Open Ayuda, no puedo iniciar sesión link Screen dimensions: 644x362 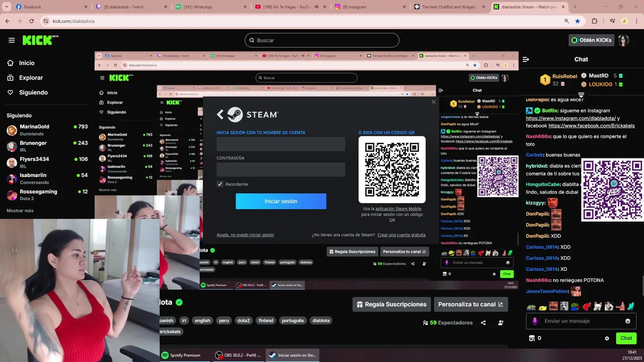click(245, 235)
